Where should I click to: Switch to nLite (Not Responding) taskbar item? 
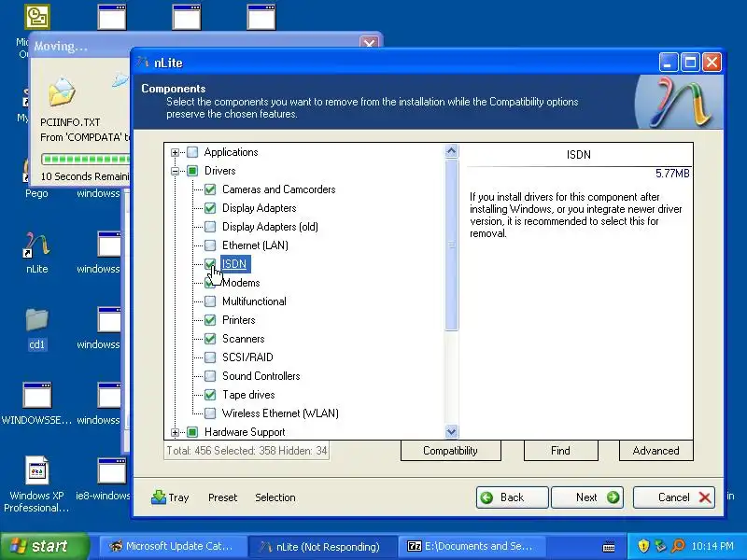[322, 546]
